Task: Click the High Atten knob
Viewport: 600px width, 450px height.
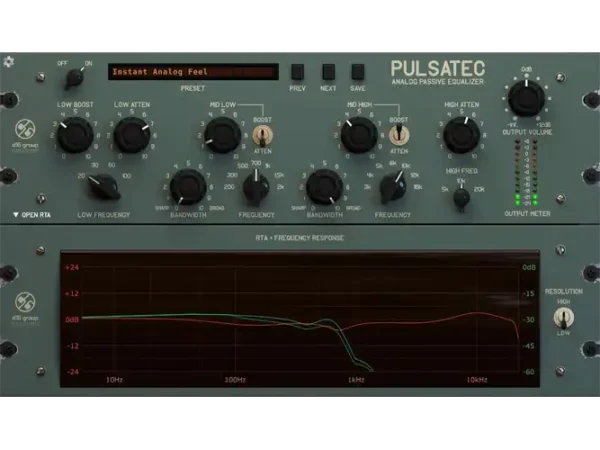Action: point(461,135)
